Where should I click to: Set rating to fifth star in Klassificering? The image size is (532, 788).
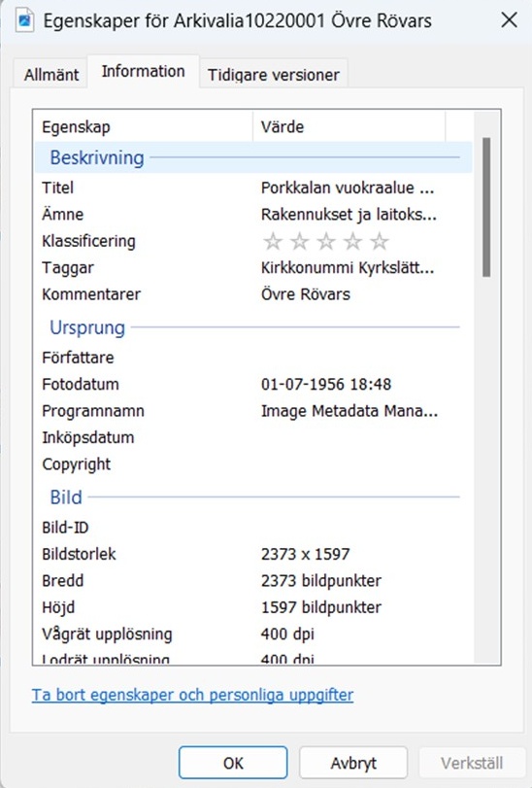coord(380,241)
